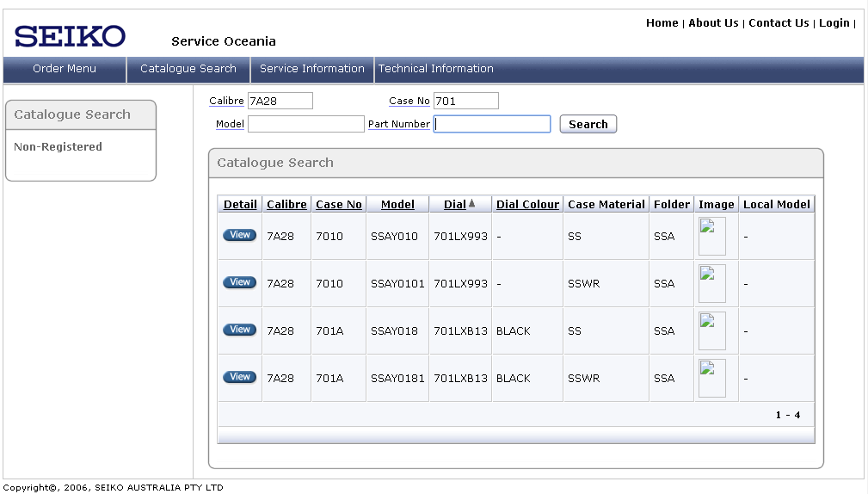Open Service Information menu
The image size is (868, 494).
[312, 69]
